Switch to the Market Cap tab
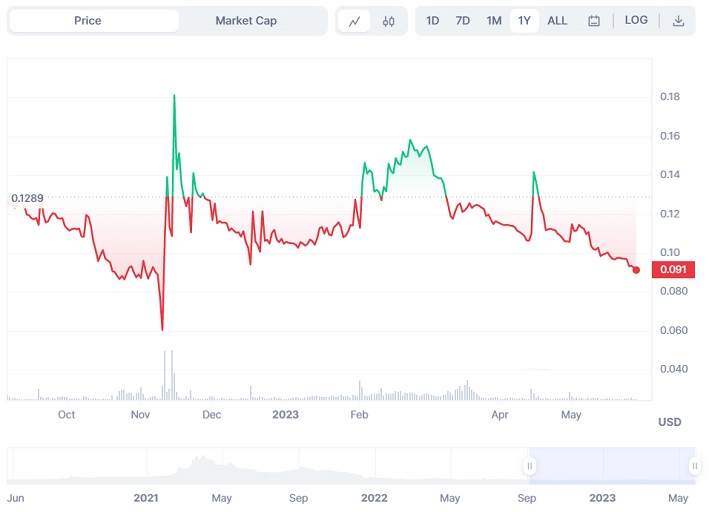Viewport: 709px width, 515px height. (x=246, y=21)
